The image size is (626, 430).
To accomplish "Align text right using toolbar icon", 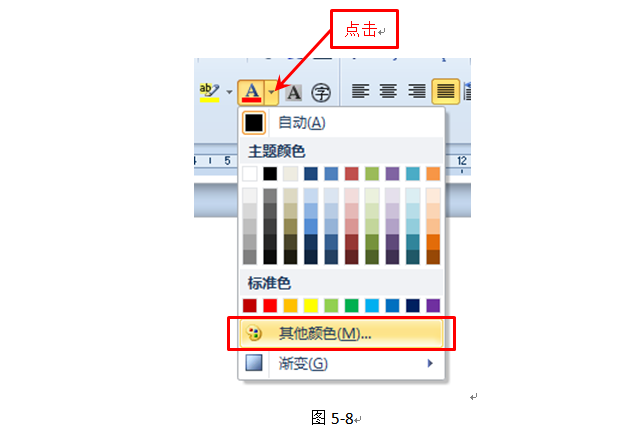I will click(416, 91).
